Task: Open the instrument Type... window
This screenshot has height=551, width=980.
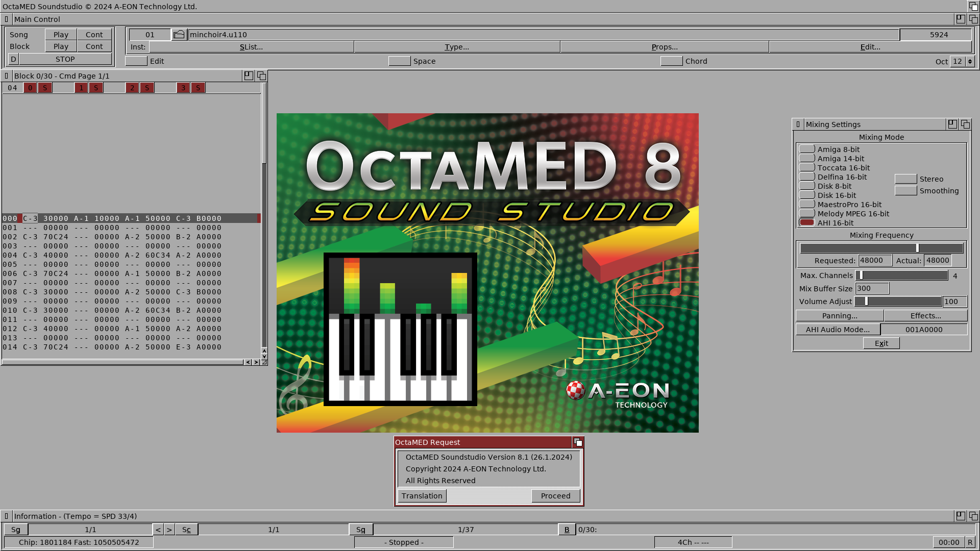Action: 457,47
